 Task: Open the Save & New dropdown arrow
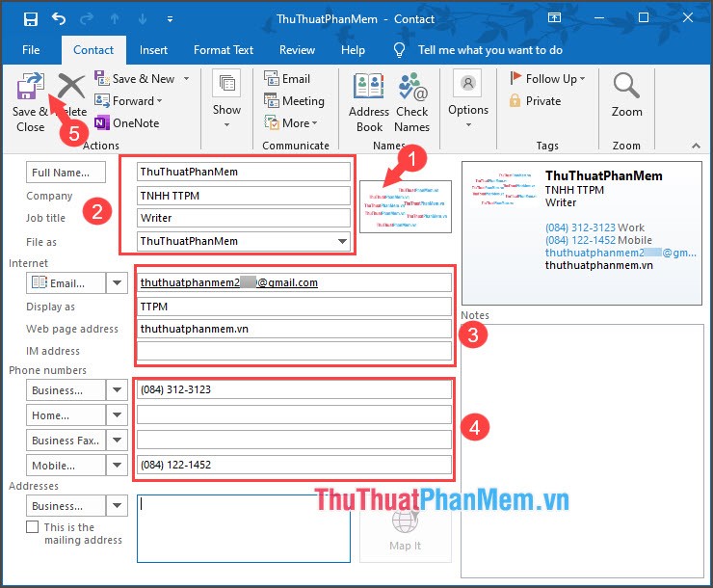coord(186,79)
